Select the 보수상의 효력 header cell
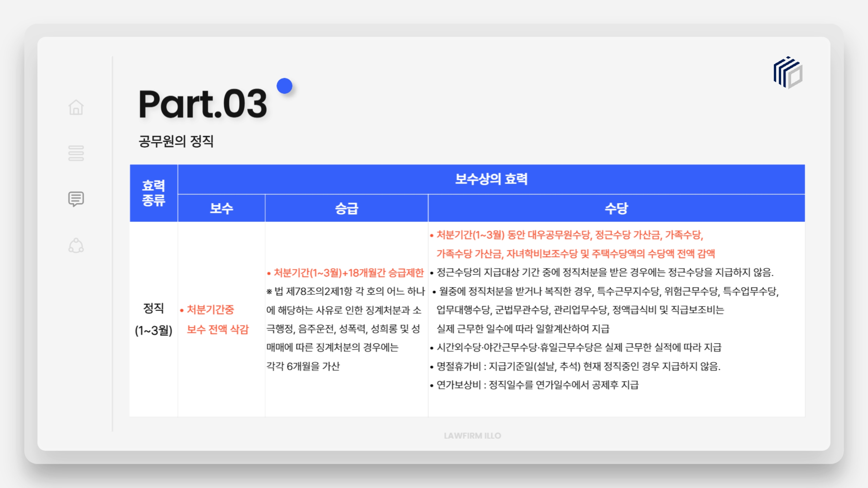 tap(491, 179)
